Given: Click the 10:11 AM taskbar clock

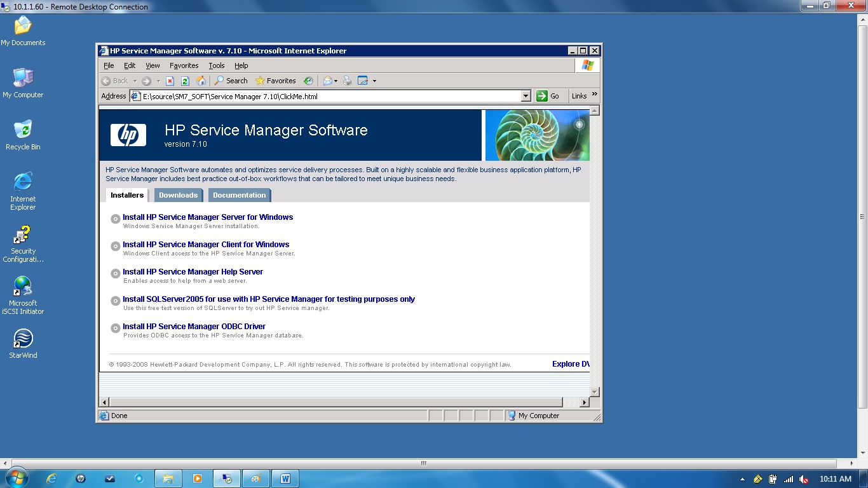Looking at the screenshot, I should pos(836,479).
